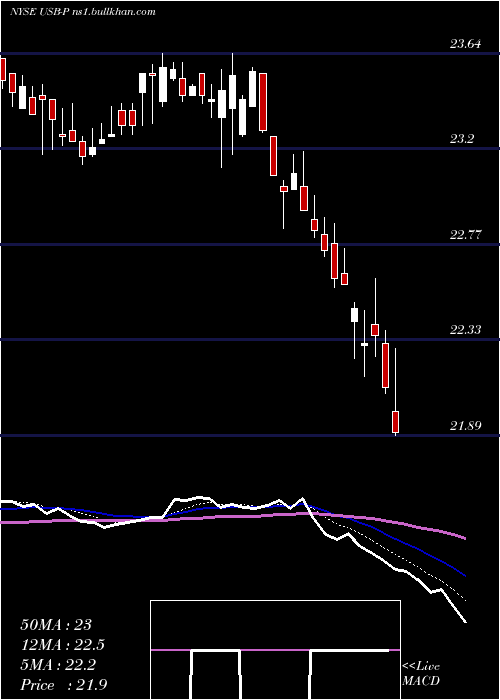Click the end of the blue 12MA line
Image resolution: width=500 pixels, height=700 pixels.
click(x=465, y=576)
